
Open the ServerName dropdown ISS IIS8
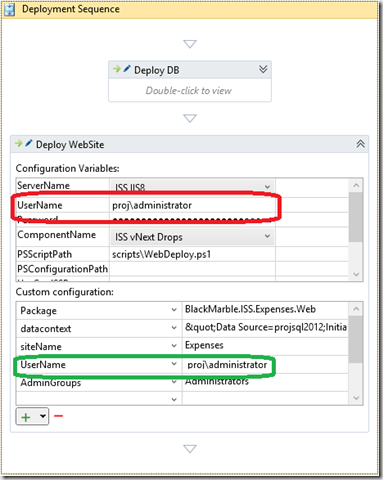point(192,187)
